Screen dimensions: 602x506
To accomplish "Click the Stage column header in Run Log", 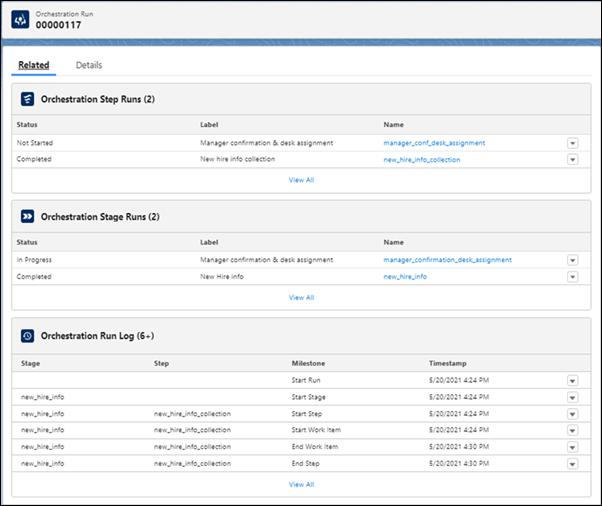I will [x=30, y=363].
